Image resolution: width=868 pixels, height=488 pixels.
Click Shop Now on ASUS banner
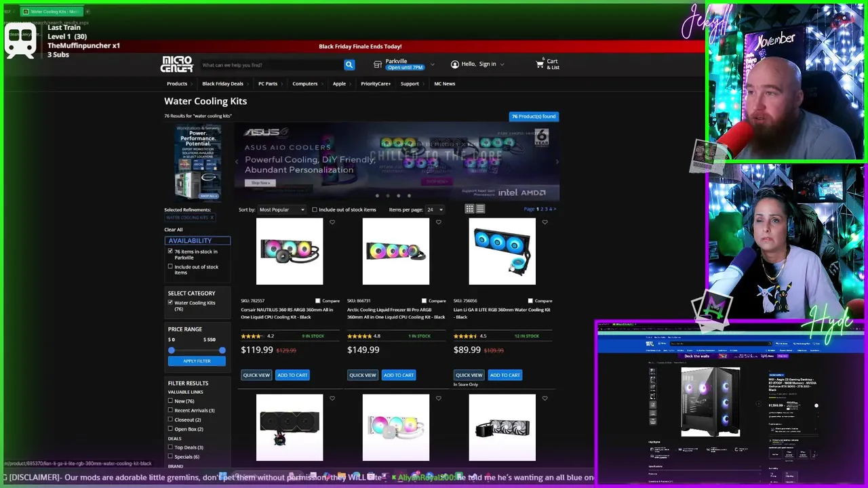click(x=260, y=183)
